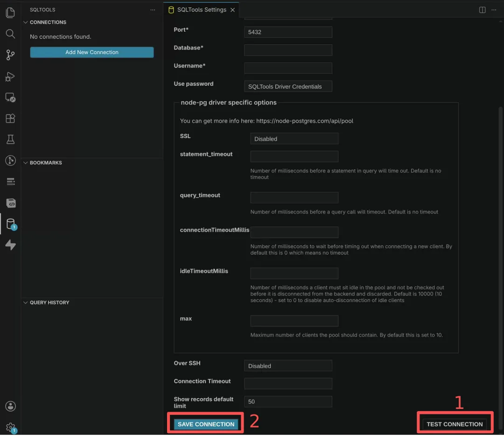Focus the query_timeout field
This screenshot has height=448, width=504.
294,198
